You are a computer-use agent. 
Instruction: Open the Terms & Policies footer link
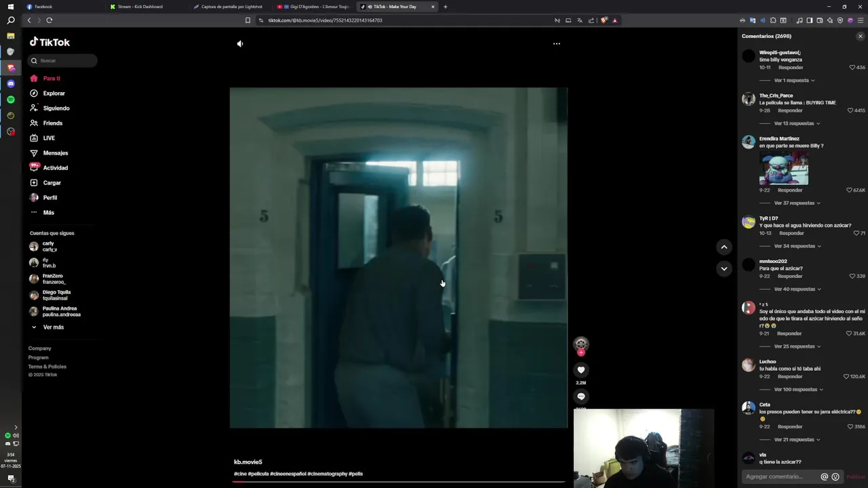pyautogui.click(x=47, y=367)
